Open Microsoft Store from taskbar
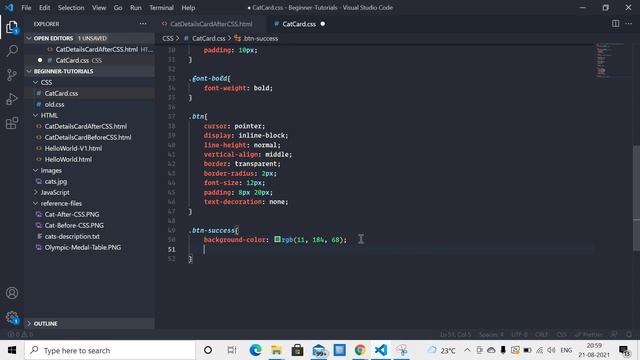The image size is (640, 360). click(x=297, y=350)
